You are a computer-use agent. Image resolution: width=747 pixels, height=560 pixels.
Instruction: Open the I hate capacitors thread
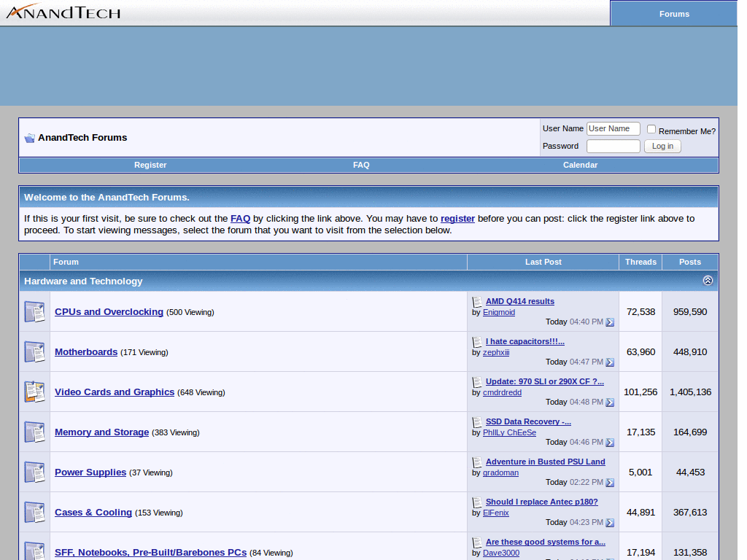(x=525, y=341)
